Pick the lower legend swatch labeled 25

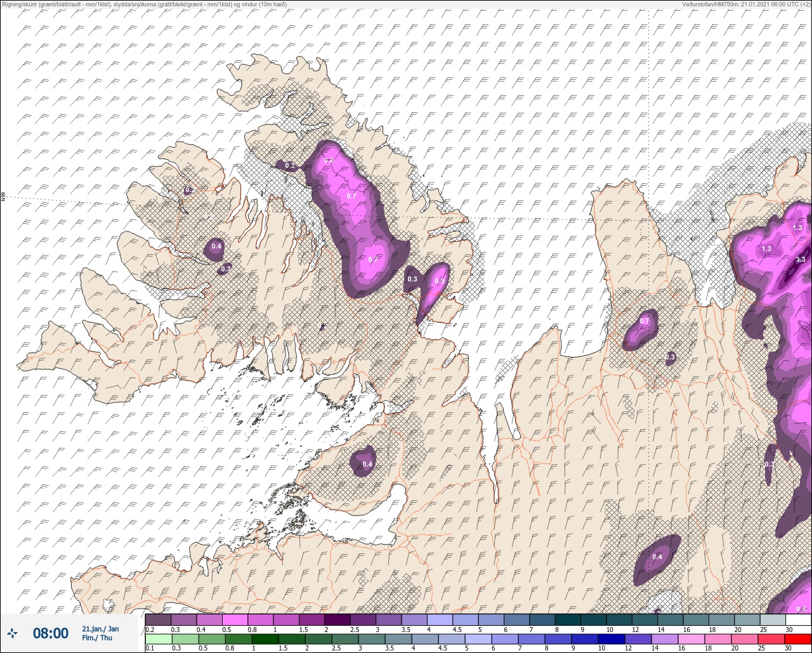771,639
